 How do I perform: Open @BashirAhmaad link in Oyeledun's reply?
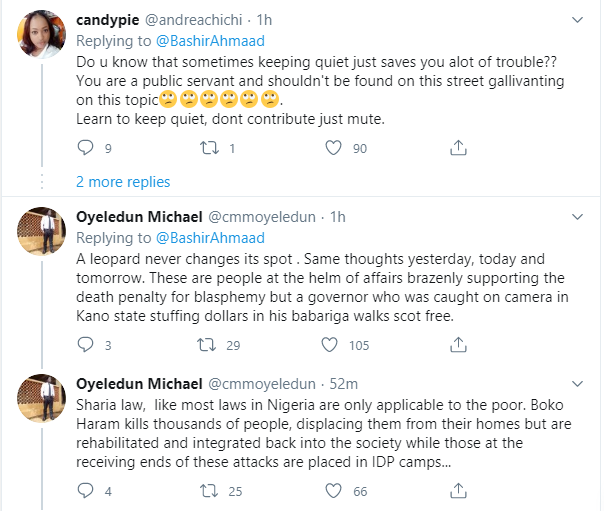click(x=210, y=238)
